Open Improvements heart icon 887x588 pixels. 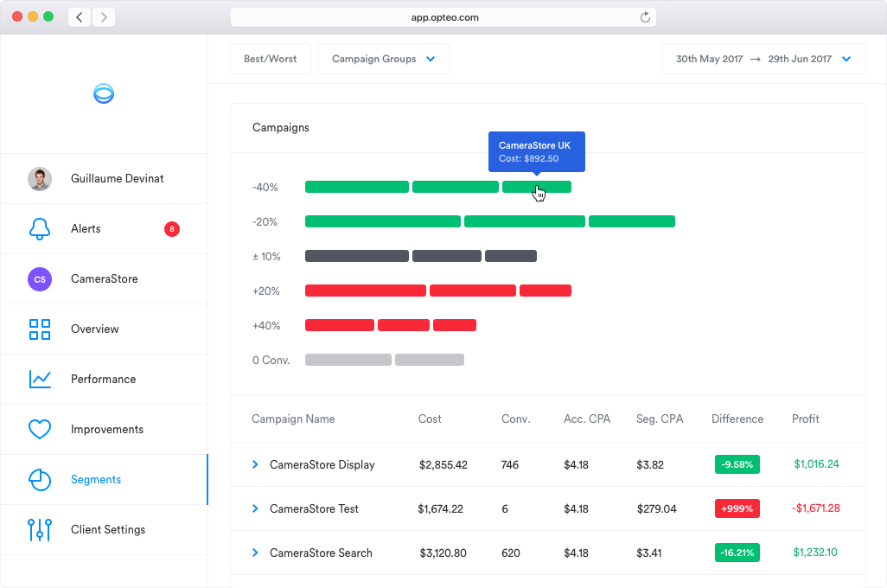tap(40, 430)
